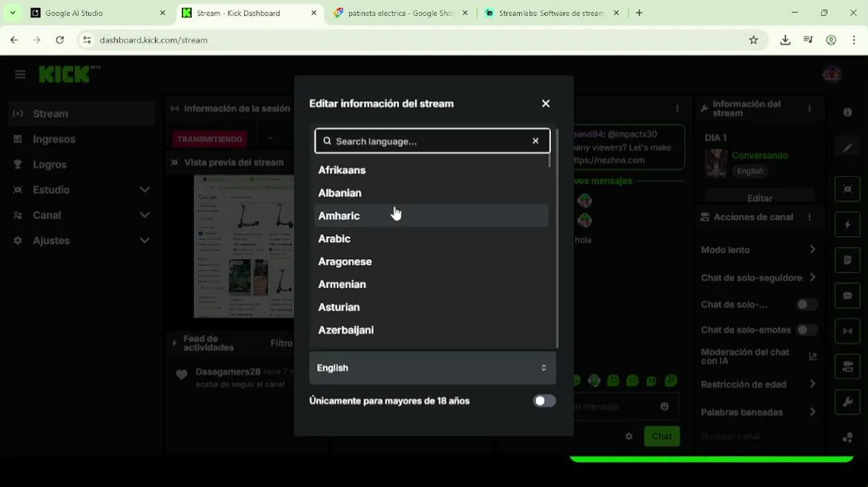Open Chrome downloads icon
This screenshot has height=487, width=868.
[785, 40]
